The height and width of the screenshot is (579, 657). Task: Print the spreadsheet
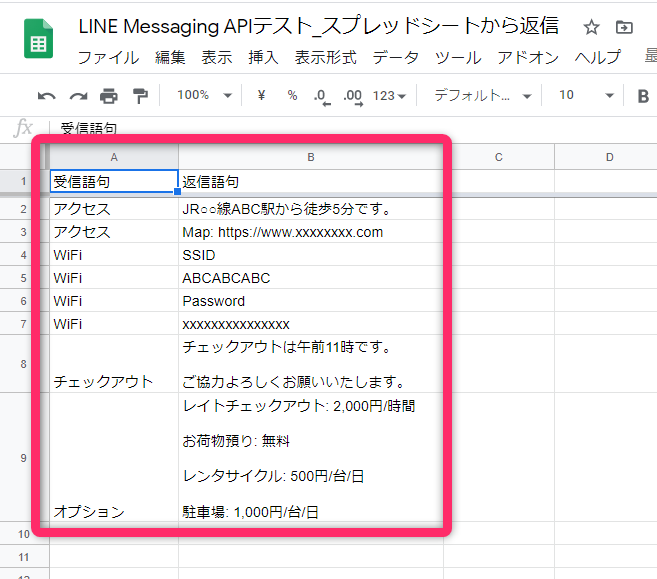[x=109, y=96]
